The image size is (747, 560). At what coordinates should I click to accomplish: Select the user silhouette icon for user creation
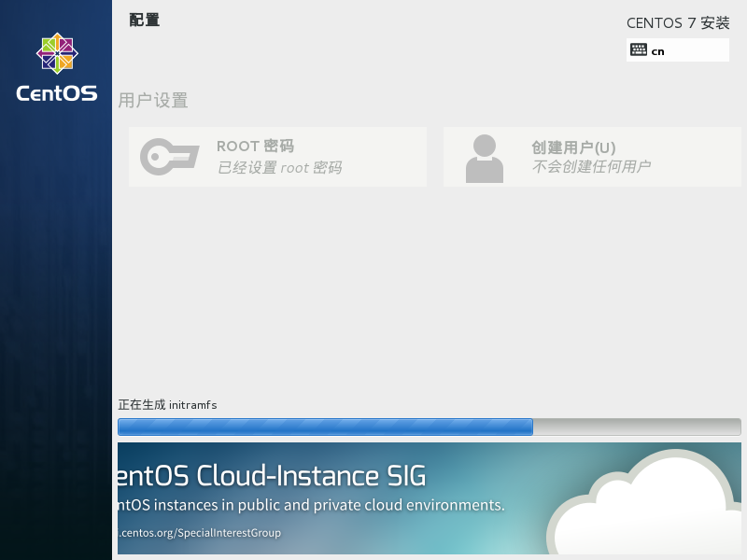point(484,157)
